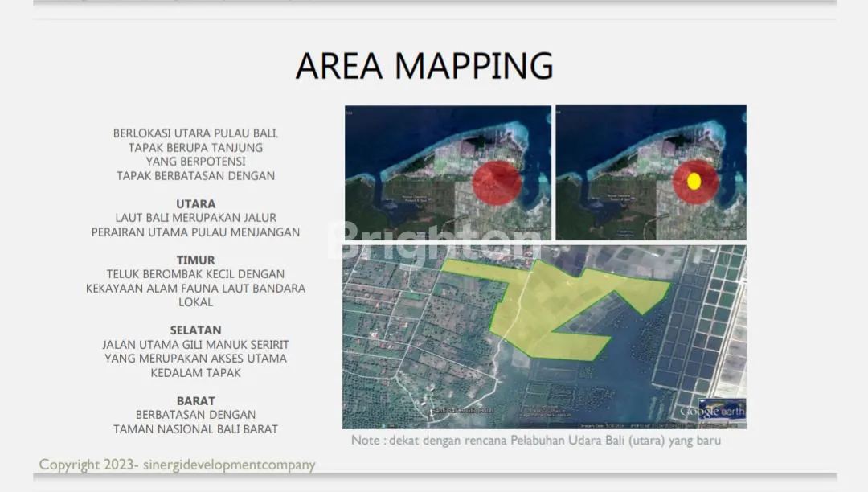The image size is (868, 492).
Task: Click the BARAT heading
Action: (195, 401)
